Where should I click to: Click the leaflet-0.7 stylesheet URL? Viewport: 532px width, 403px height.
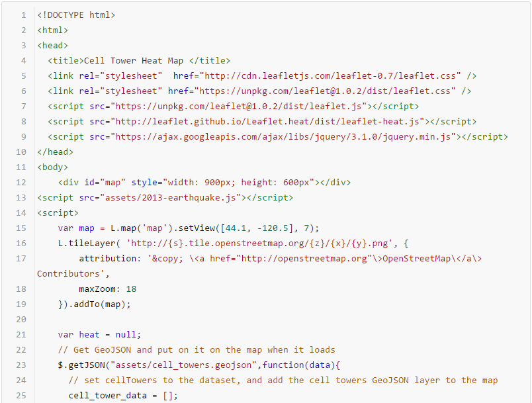click(x=330, y=75)
